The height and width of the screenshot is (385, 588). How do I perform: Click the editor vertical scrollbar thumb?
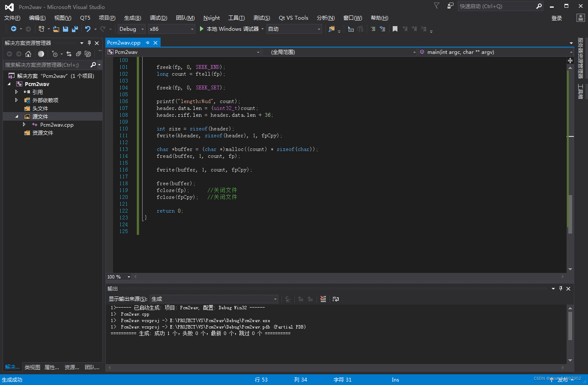tap(570, 214)
